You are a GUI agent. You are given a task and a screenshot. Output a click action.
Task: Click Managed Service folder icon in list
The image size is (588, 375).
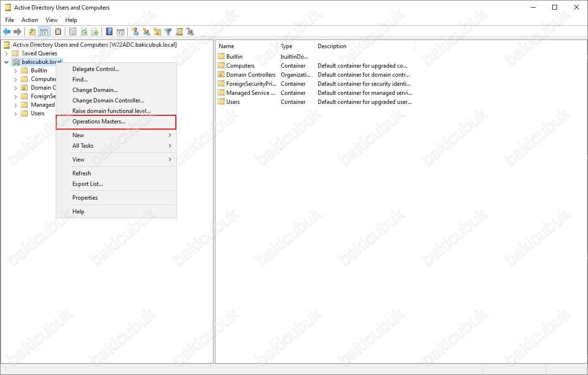221,93
